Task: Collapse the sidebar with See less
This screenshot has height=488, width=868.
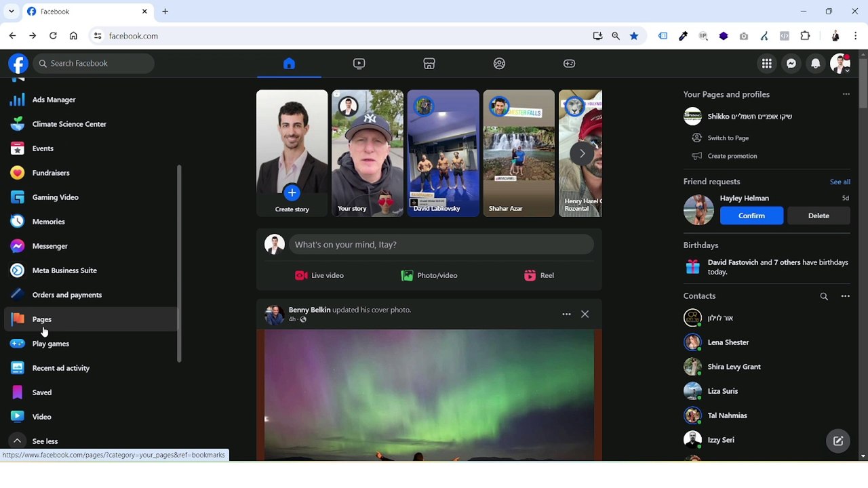Action: (x=45, y=441)
